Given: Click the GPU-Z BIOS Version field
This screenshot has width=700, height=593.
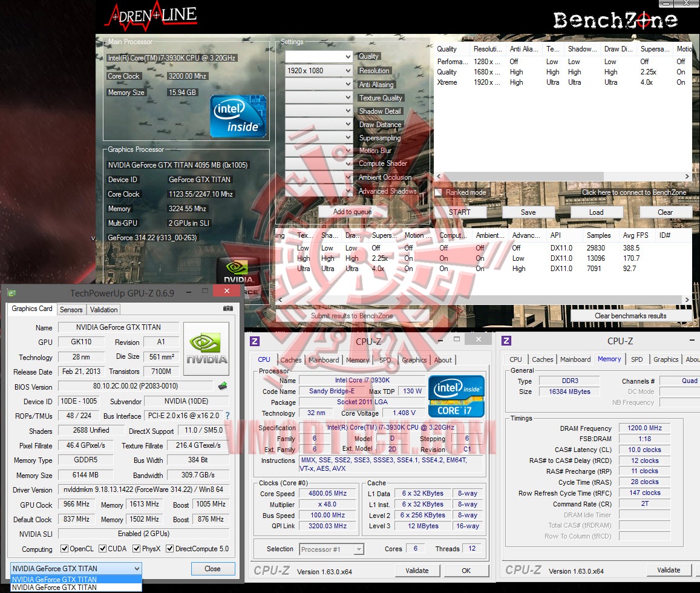Looking at the screenshot, I should pos(136,386).
